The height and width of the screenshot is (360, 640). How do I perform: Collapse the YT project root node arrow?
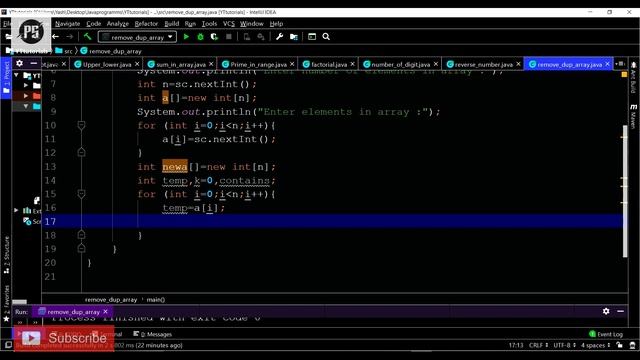[16, 75]
